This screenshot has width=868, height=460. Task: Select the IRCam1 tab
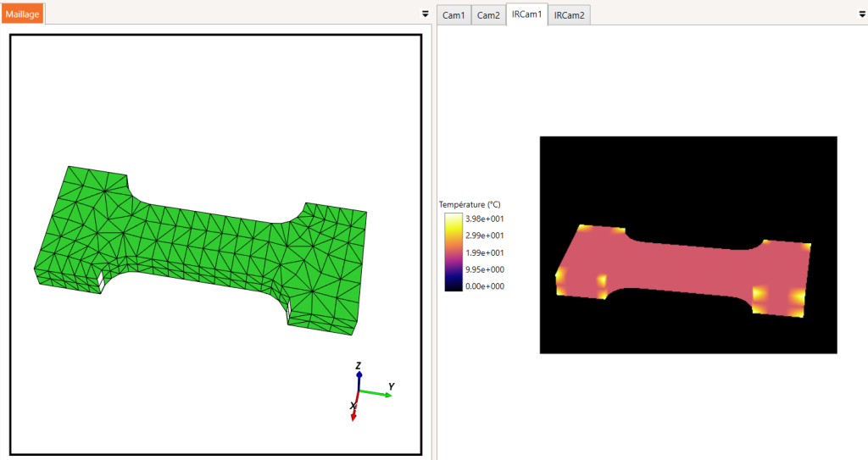pyautogui.click(x=526, y=14)
